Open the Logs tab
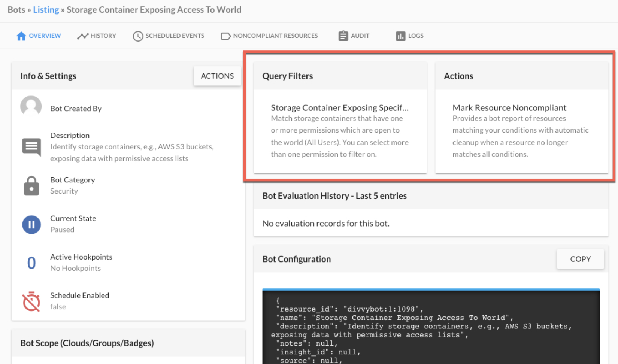 (x=410, y=36)
